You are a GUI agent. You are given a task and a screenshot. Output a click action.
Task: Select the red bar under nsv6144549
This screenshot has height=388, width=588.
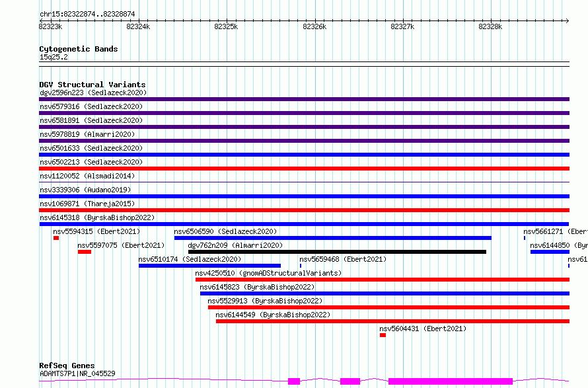tap(392, 321)
